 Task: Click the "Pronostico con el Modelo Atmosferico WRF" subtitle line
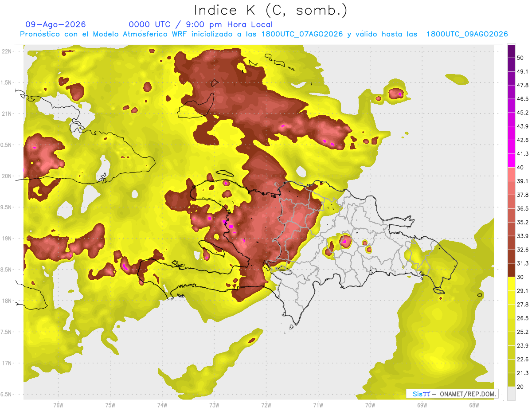pyautogui.click(x=264, y=34)
